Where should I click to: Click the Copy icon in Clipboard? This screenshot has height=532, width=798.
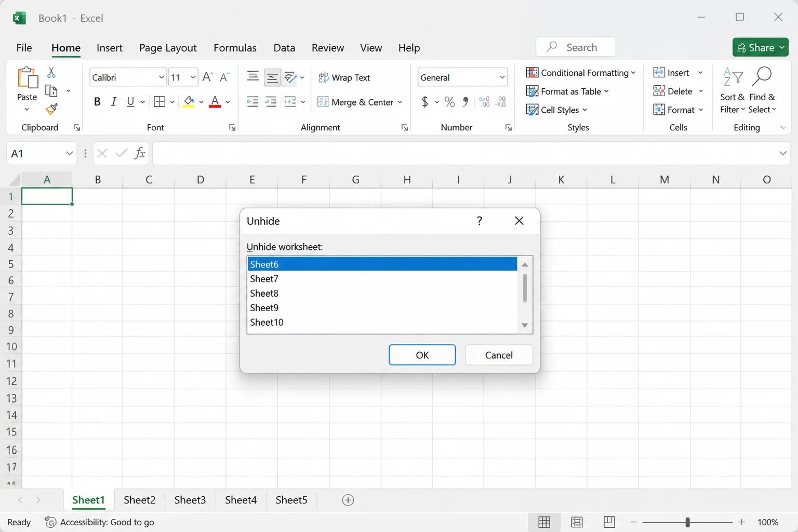(51, 91)
